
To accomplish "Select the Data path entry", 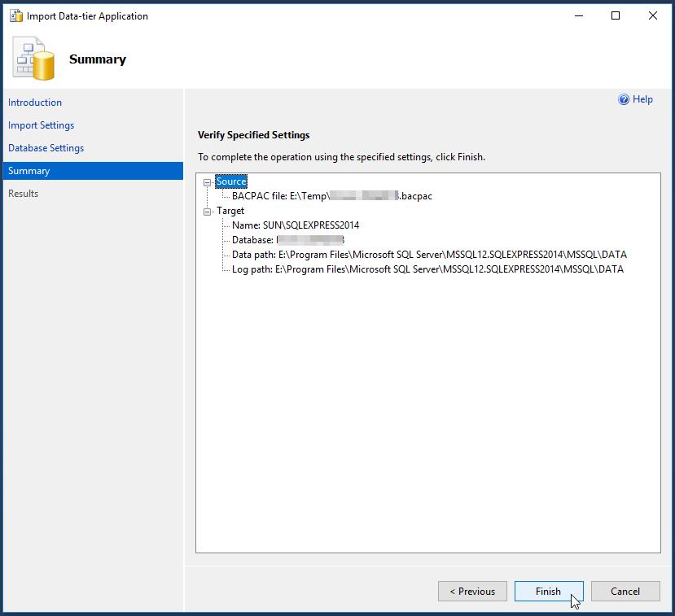I will coord(366,254).
